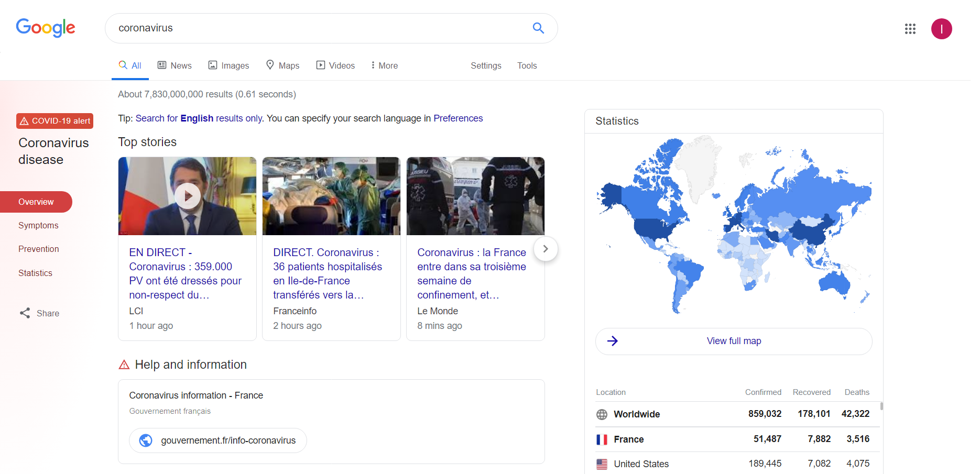980x474 pixels.
Task: Click the Franceinfo hospital story thumbnail
Action: [331, 196]
